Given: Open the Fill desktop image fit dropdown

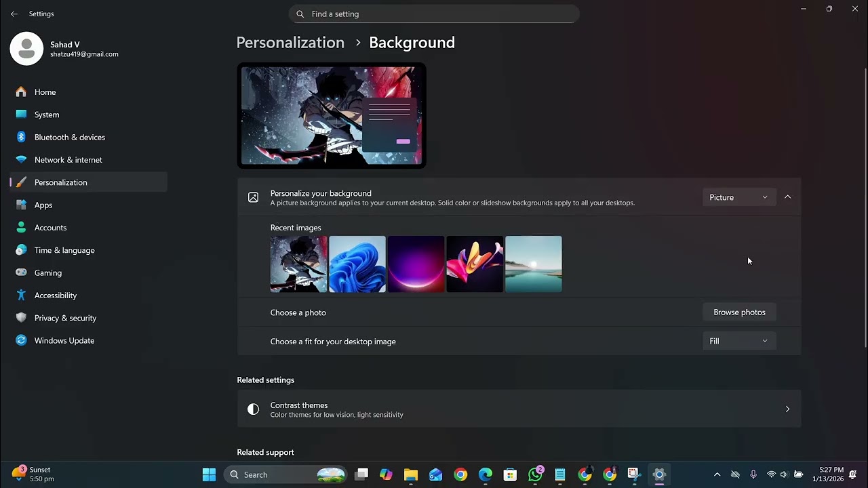Looking at the screenshot, I should pos(739,341).
